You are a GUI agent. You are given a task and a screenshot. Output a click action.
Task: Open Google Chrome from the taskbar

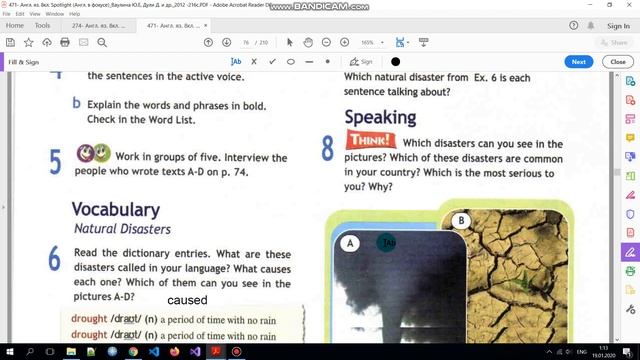tap(133, 351)
